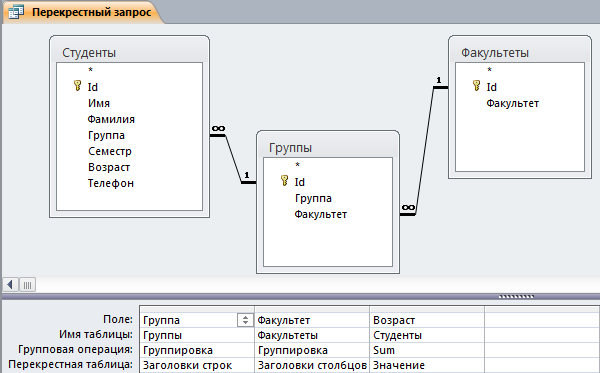This screenshot has height=373, width=600.
Task: Select the Телефон field in Студенты
Action: (111, 184)
